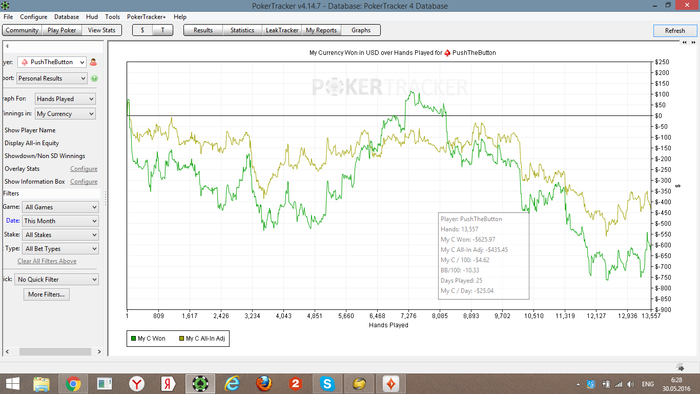Launch Google Chrome from taskbar
Image resolution: width=700 pixels, height=394 pixels.
(73, 384)
